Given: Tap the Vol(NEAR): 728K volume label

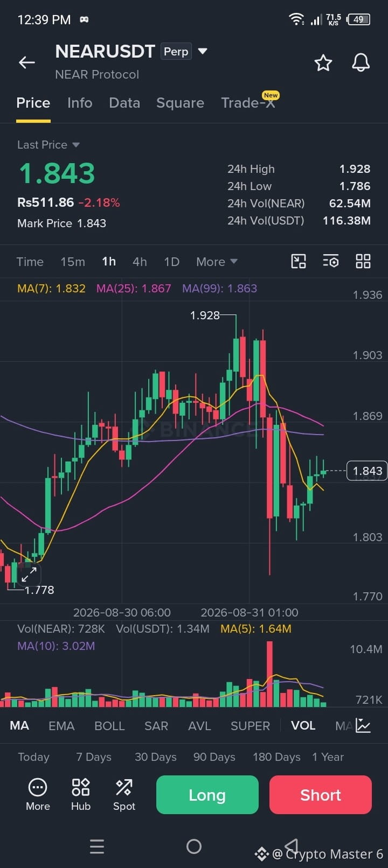Looking at the screenshot, I should click(61, 628).
